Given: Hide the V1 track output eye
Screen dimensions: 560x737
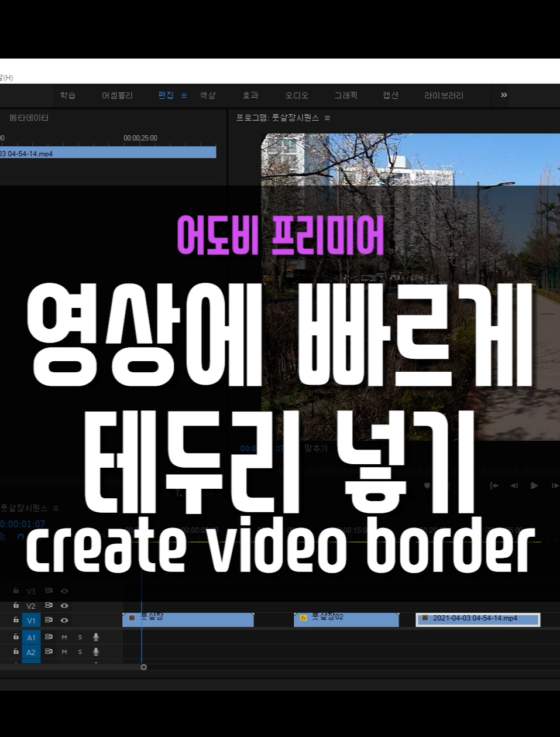Looking at the screenshot, I should tap(64, 619).
